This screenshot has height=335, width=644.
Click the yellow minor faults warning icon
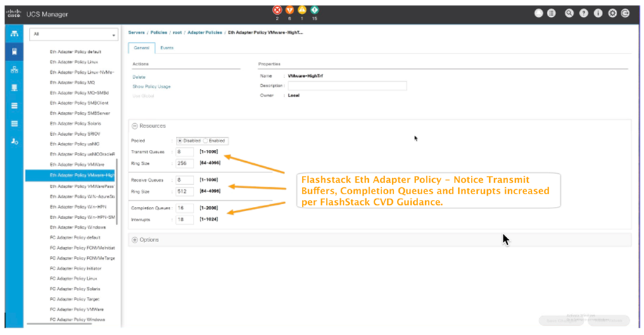(x=302, y=10)
